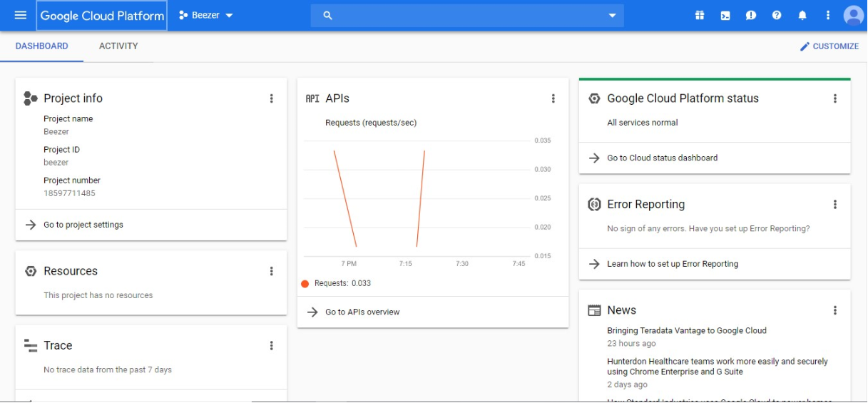Open the help question mark icon
The image size is (868, 403).
coord(777,16)
